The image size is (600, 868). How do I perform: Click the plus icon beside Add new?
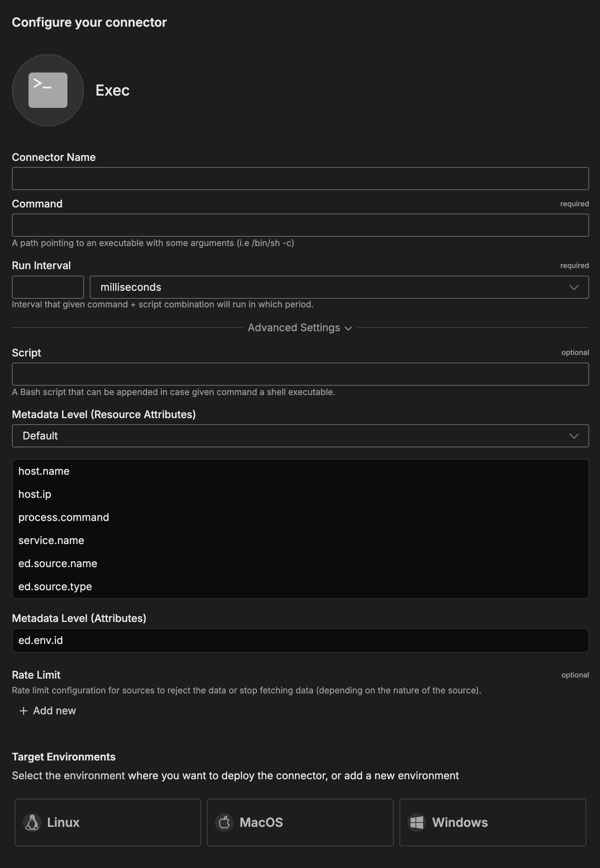(x=23, y=711)
